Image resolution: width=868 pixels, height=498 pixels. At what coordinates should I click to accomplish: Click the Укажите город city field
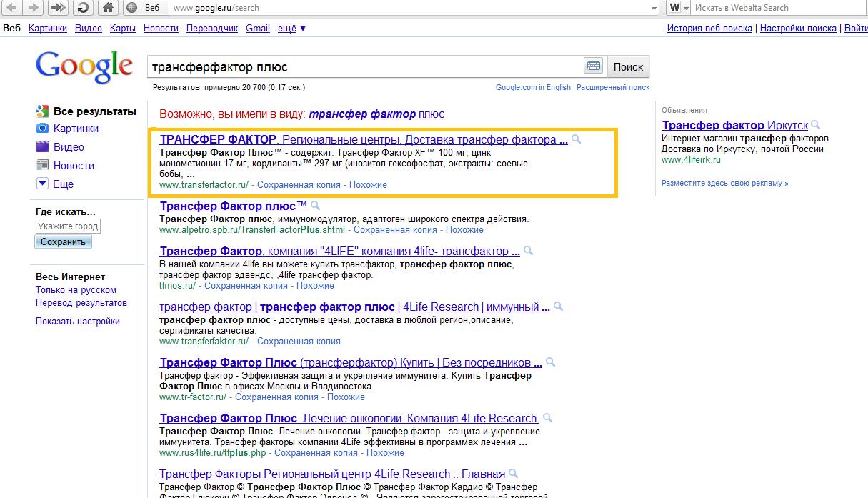pyautogui.click(x=68, y=226)
